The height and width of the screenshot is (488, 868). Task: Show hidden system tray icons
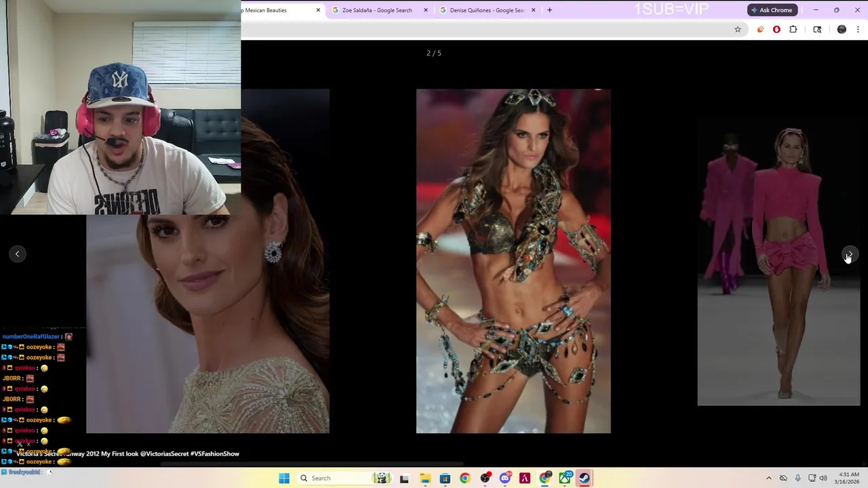pyautogui.click(x=768, y=478)
